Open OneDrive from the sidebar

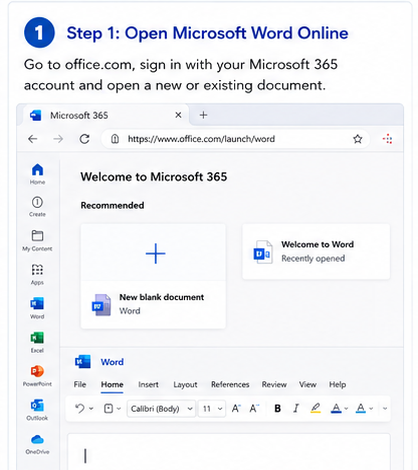pos(37,440)
